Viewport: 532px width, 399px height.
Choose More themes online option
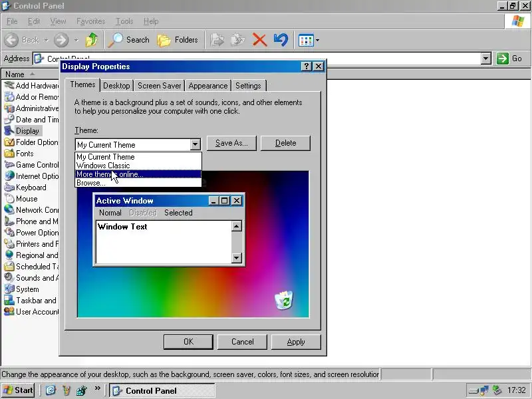pyautogui.click(x=138, y=174)
